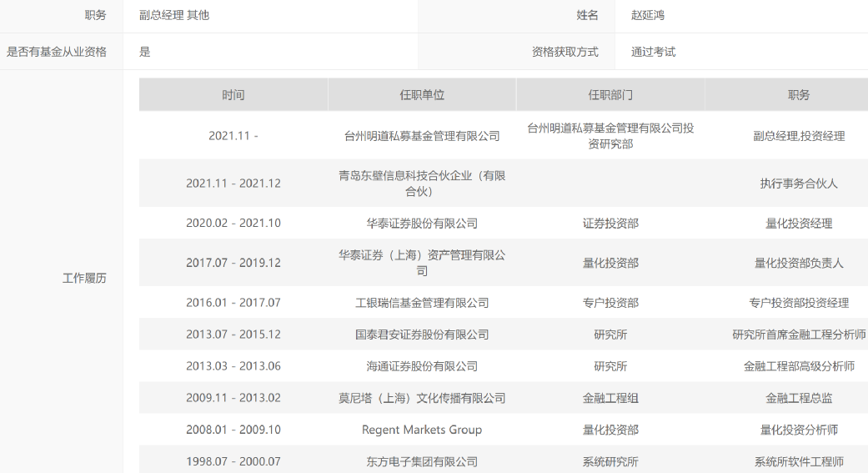Screen dimensions: 868x473
Task: Click the 任职部门 column header
Action: (610, 95)
